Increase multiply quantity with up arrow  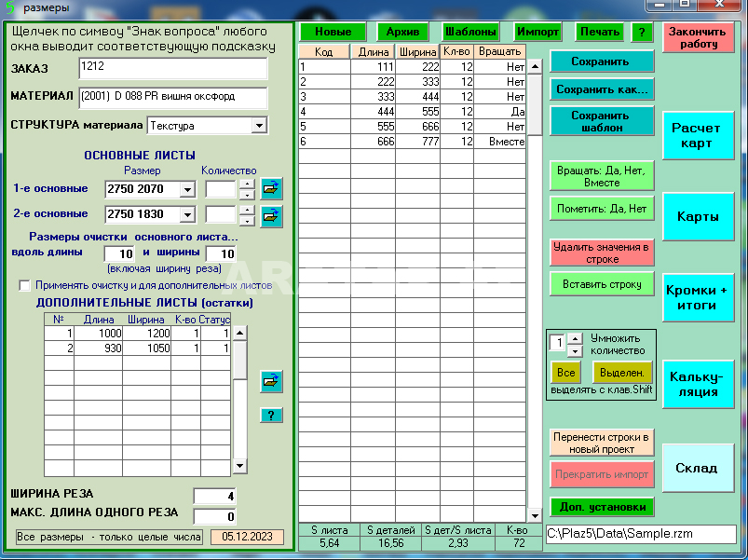point(575,338)
